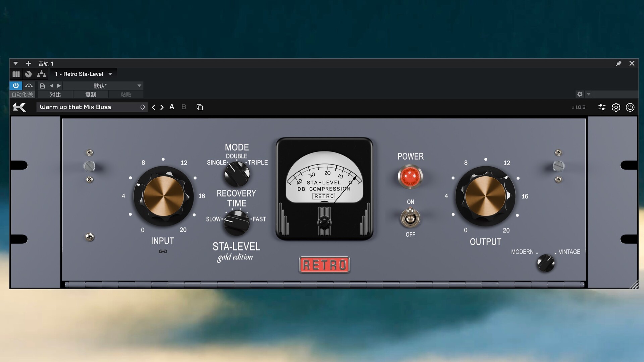Image resolution: width=644 pixels, height=362 pixels.
Task: Click the copy A/B state icon
Action: [200, 107]
